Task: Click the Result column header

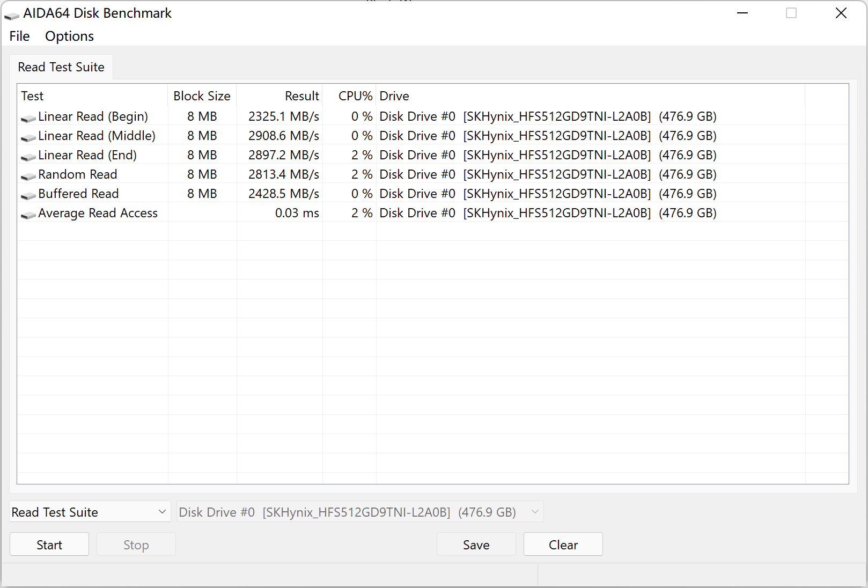Action: click(279, 96)
